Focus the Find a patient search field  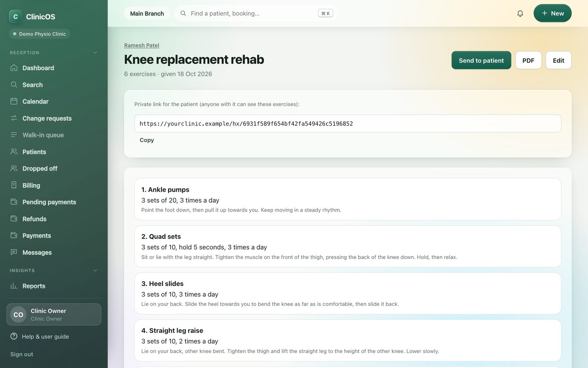click(256, 13)
